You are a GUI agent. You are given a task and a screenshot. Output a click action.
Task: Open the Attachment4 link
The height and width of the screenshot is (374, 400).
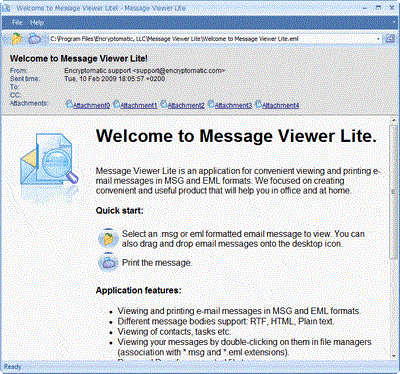pos(281,105)
